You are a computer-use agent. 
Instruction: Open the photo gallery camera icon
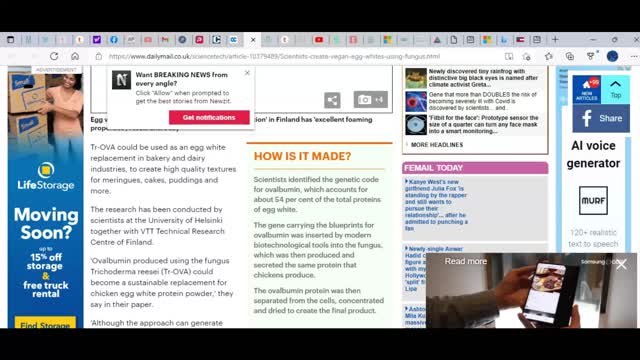pyautogui.click(x=371, y=100)
